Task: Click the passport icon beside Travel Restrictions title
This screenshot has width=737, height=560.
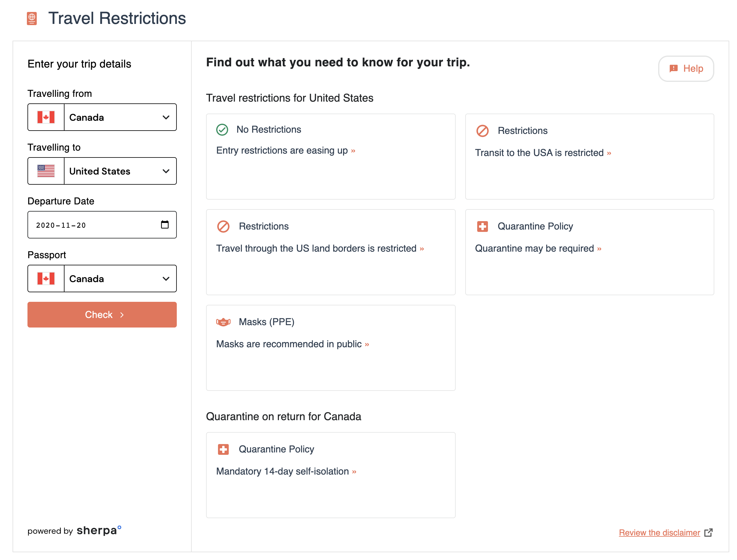Action: [32, 18]
